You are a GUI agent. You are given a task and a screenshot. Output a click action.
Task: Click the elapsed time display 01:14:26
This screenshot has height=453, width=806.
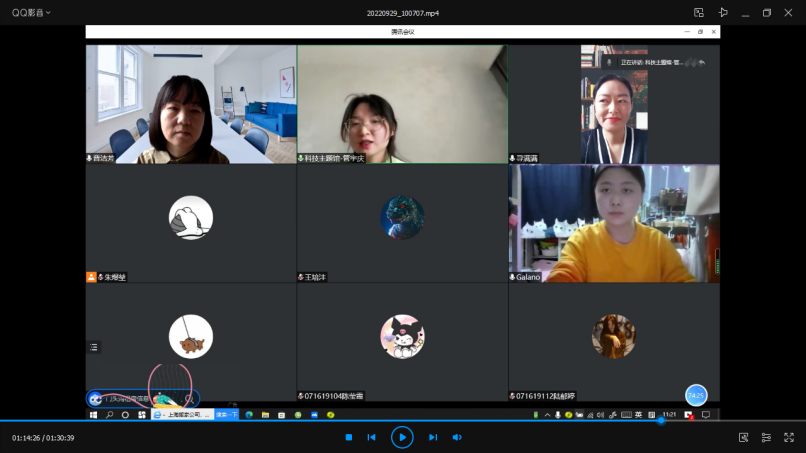pyautogui.click(x=29, y=438)
